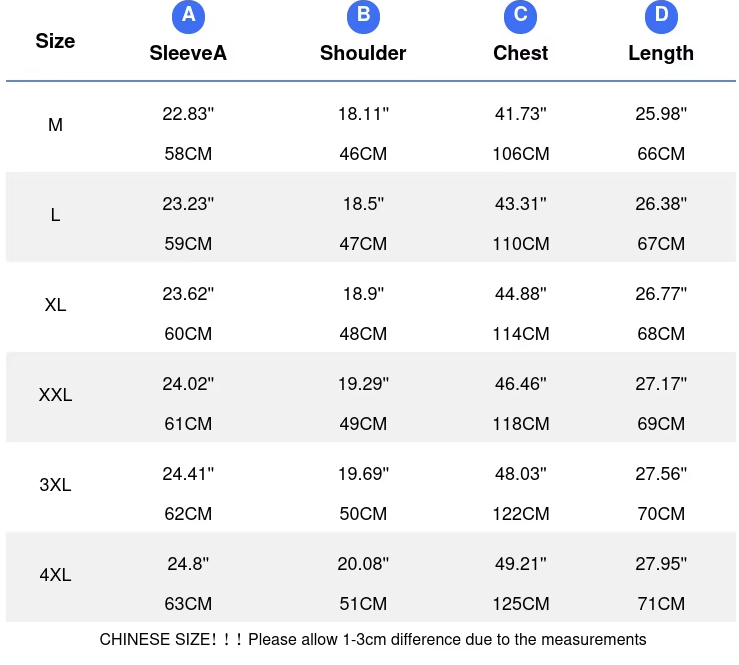Viewport: 739px width, 665px height.
Task: Click the Length column heading
Action: click(661, 53)
